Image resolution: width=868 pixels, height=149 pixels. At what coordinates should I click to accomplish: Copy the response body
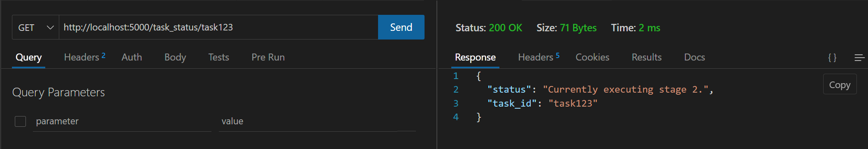[x=840, y=84]
